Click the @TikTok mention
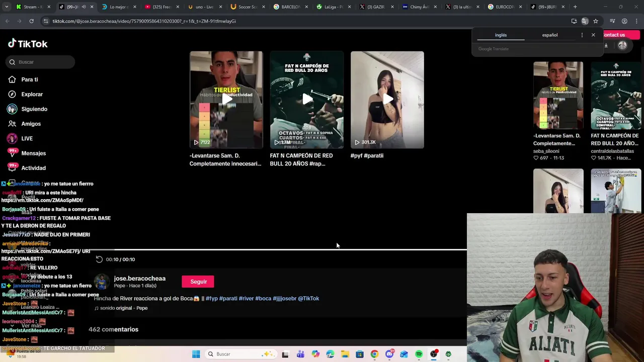The image size is (644, 362). 308,299
